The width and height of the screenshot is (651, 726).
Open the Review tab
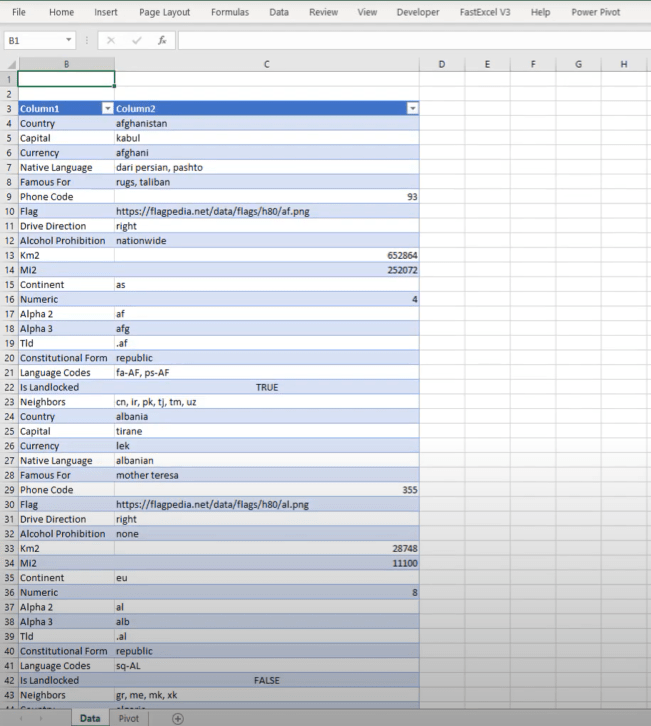[x=323, y=12]
